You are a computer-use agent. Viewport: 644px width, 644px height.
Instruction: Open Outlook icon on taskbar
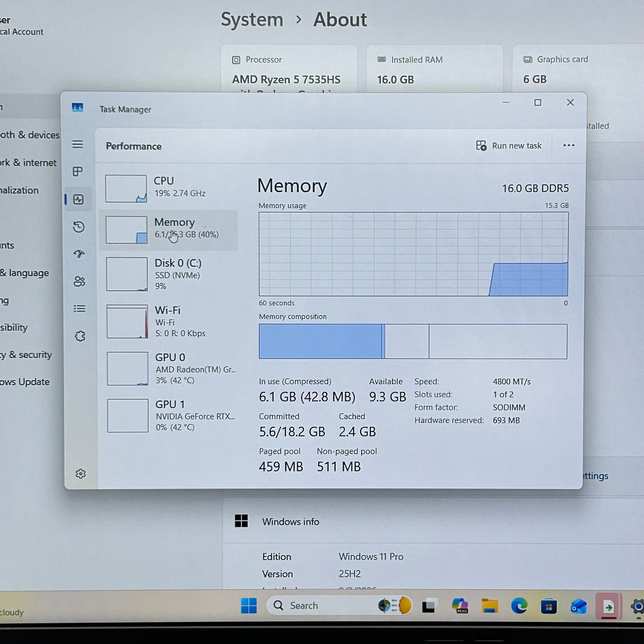578,606
